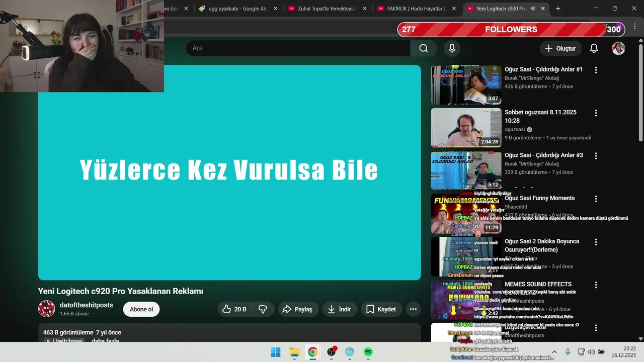Show hidden system tray icons chevron
644x362 pixels.
554,352
